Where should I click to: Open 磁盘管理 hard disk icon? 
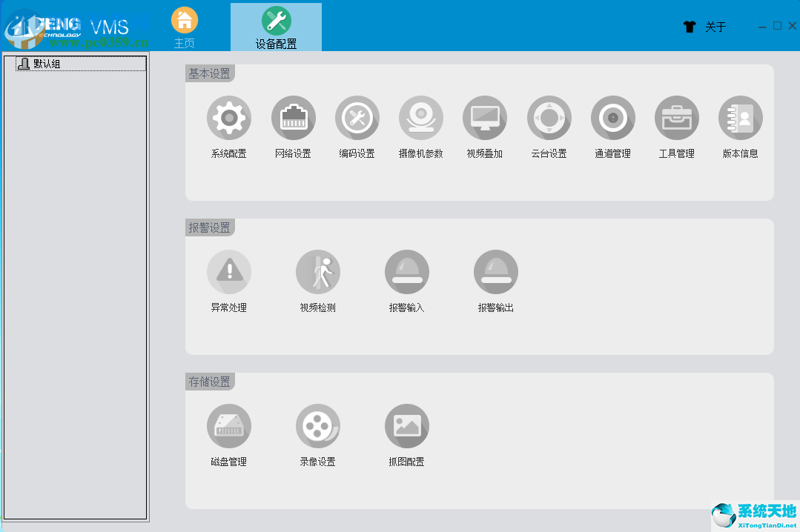[229, 426]
